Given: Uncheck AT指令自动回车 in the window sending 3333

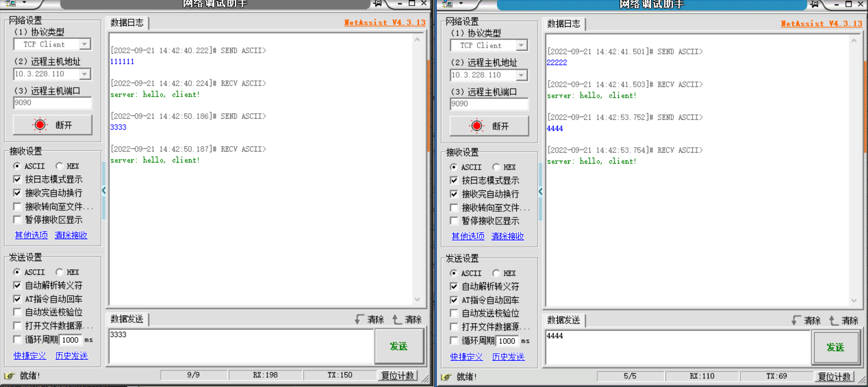Looking at the screenshot, I should 18,299.
